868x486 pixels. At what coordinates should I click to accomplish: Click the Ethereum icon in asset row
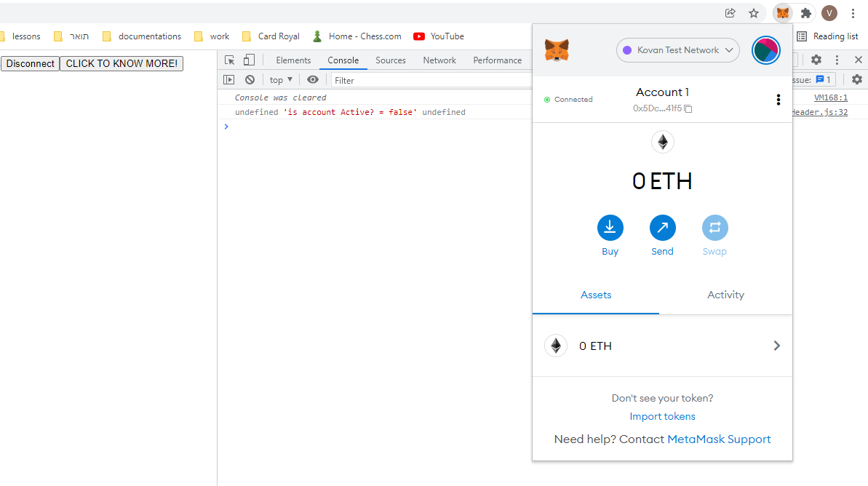556,346
